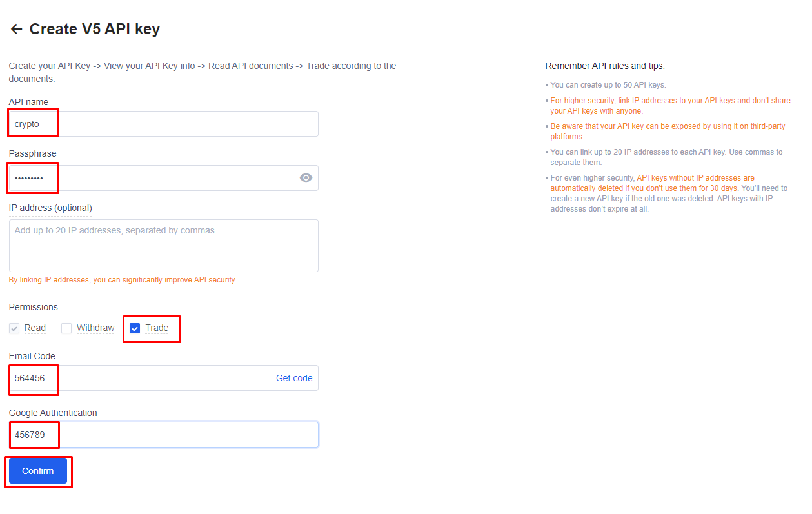812x514 pixels.
Task: Request an email code via Get code
Action: tap(294, 378)
